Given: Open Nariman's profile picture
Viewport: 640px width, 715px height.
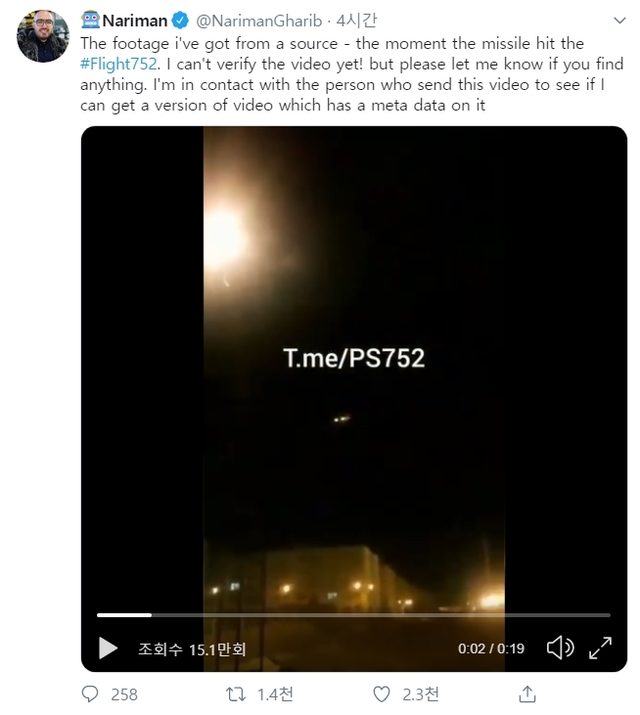Looking at the screenshot, I should [43, 36].
